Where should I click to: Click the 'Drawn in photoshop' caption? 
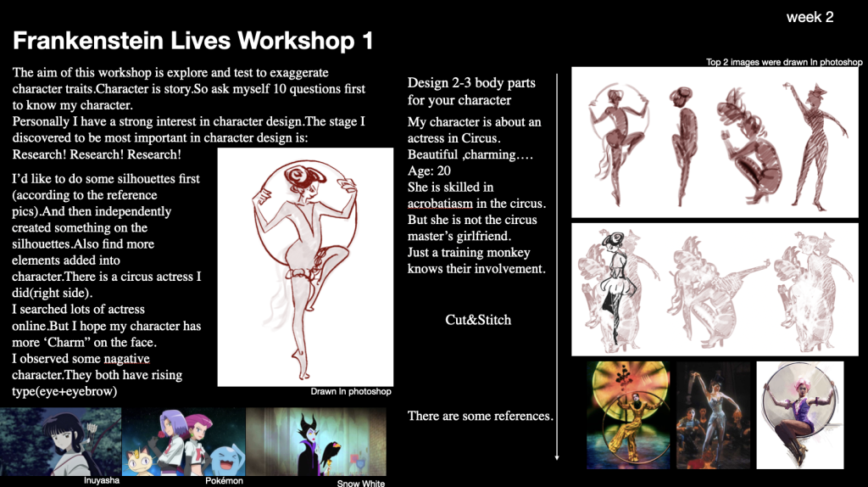(350, 391)
